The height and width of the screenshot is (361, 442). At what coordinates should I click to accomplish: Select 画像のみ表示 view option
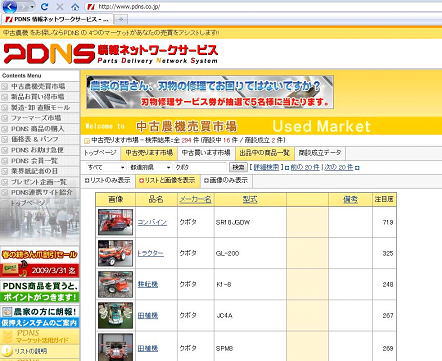[226, 180]
